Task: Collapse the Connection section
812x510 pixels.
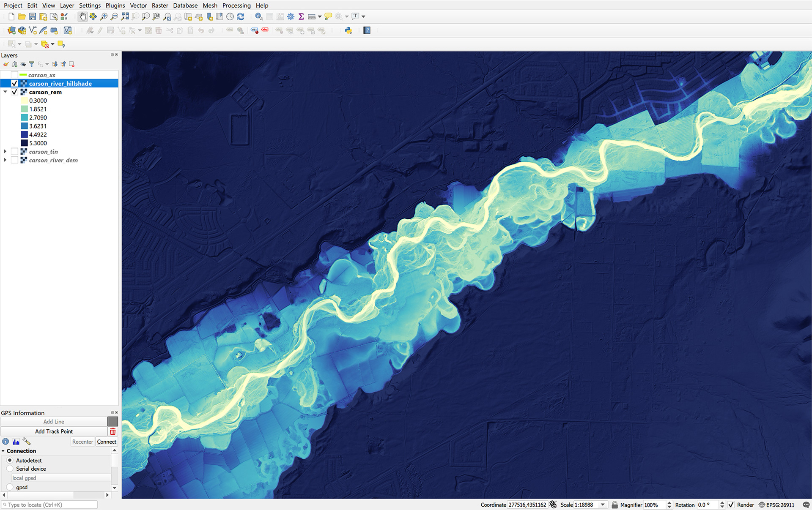Action: [x=3, y=451]
